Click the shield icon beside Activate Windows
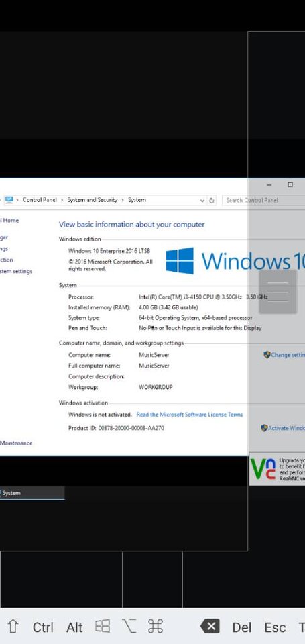 point(264,428)
